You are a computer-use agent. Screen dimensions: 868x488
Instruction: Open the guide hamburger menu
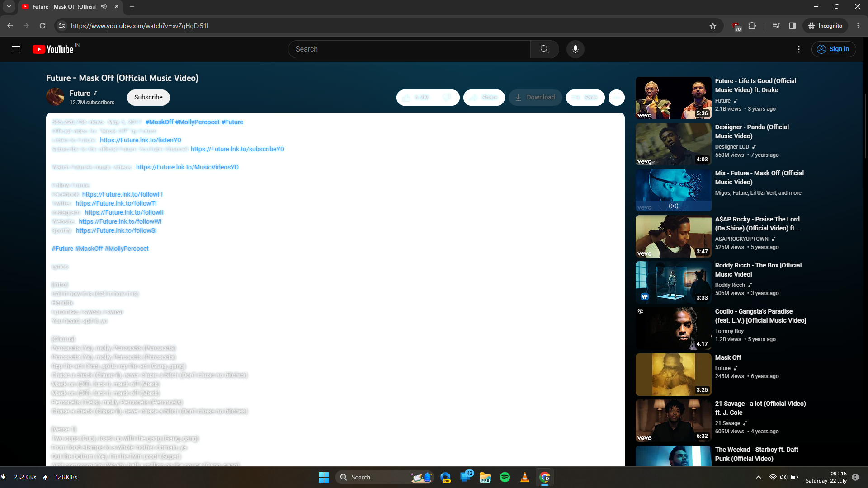tap(16, 49)
